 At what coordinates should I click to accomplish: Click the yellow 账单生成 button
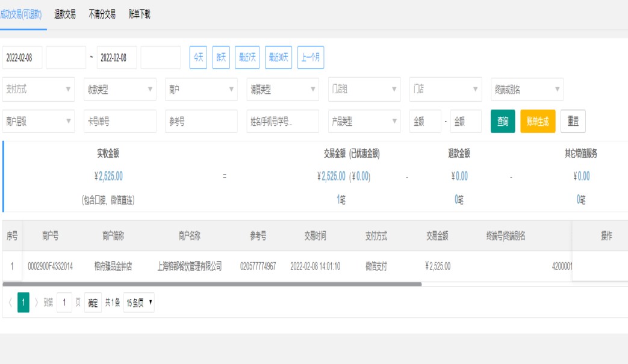[538, 122]
